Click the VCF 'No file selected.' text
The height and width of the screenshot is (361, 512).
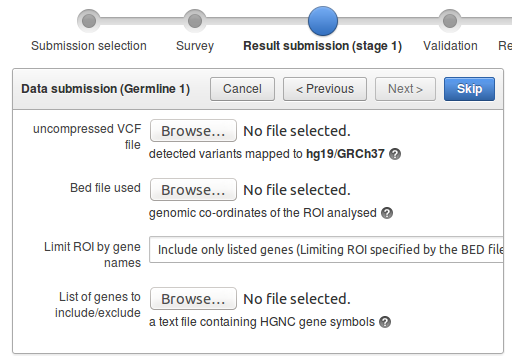pyautogui.click(x=297, y=131)
